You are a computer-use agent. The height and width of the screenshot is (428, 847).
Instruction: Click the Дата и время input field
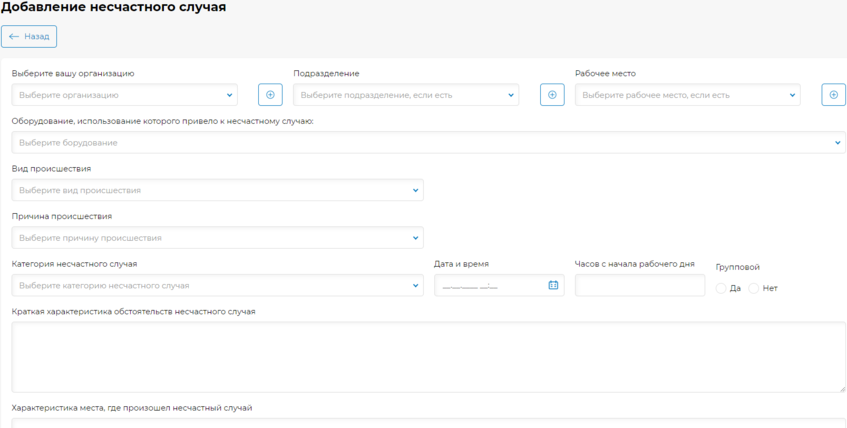point(499,285)
